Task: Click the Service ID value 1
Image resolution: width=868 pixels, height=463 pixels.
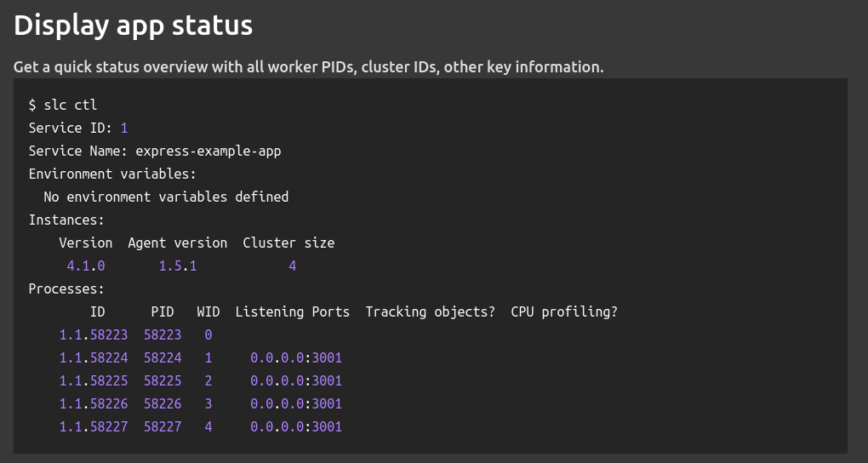Action: tap(124, 128)
